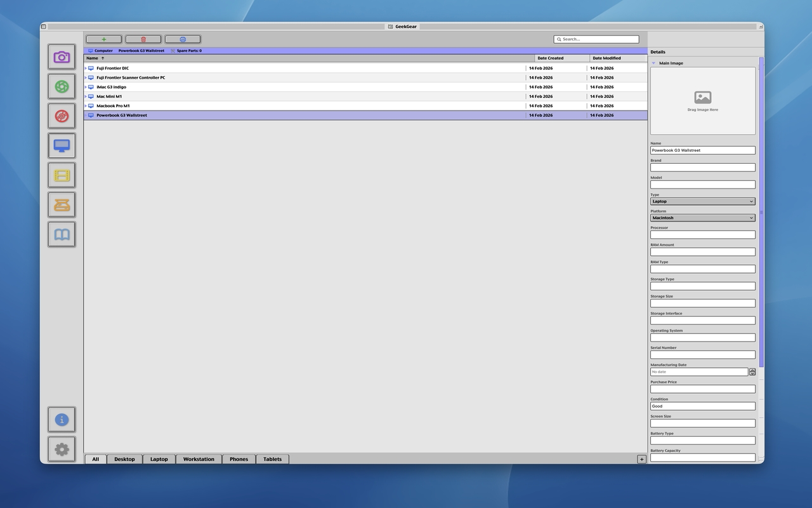This screenshot has height=508, width=812.
Task: Click the Macbook Pro M1 computer icon
Action: click(91, 106)
